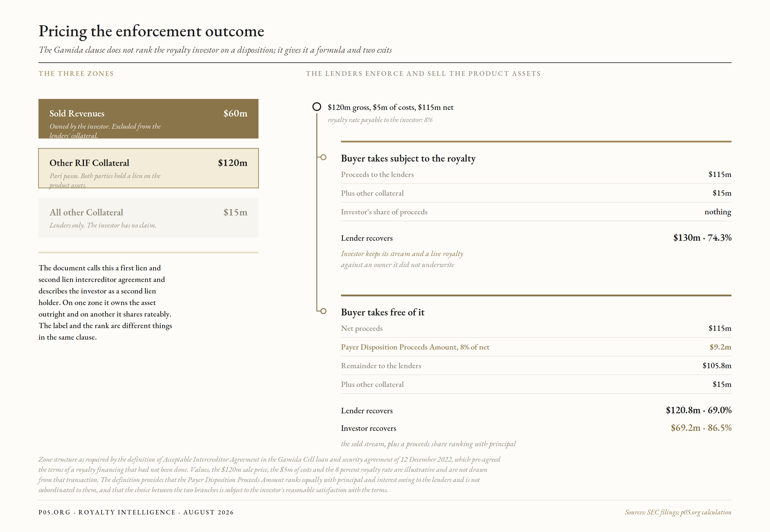This screenshot has width=770, height=532.
Task: Click THE THREE ZONES section label
Action: tap(76, 74)
